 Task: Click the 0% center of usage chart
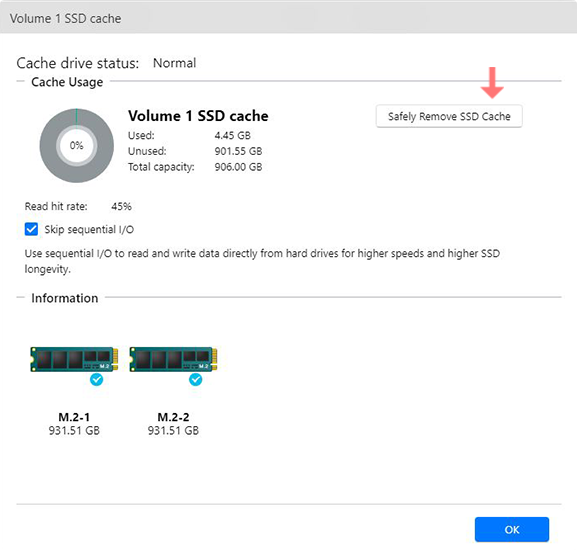pyautogui.click(x=77, y=145)
